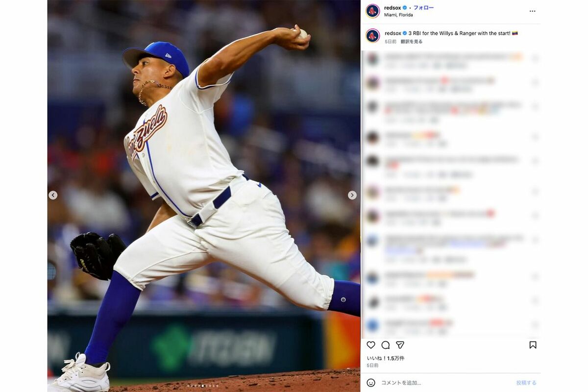Open the emoji picker in comment box
The image size is (588, 392).
click(x=371, y=383)
